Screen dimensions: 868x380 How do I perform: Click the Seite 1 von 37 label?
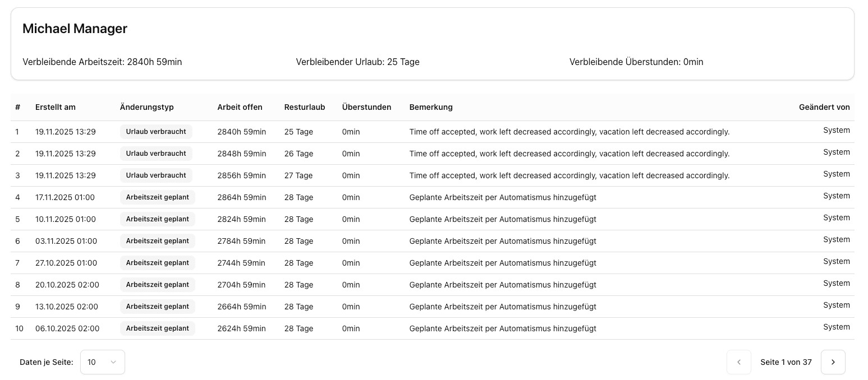[786, 362]
